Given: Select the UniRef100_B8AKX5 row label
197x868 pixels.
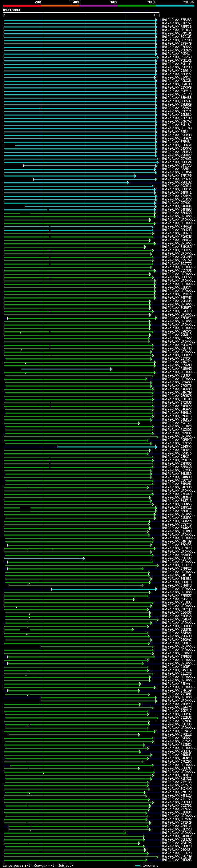Looking at the screenshot, I should tap(177, 213).
